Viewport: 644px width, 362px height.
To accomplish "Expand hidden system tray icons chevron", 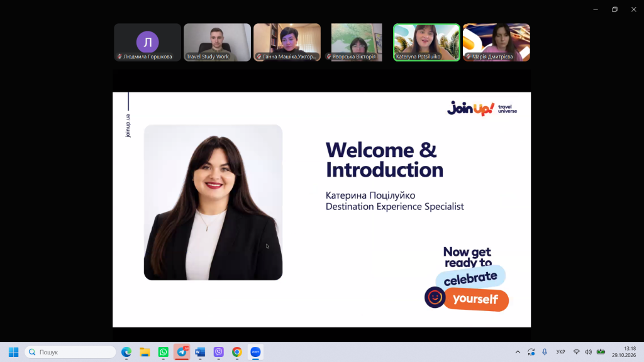I will [518, 352].
